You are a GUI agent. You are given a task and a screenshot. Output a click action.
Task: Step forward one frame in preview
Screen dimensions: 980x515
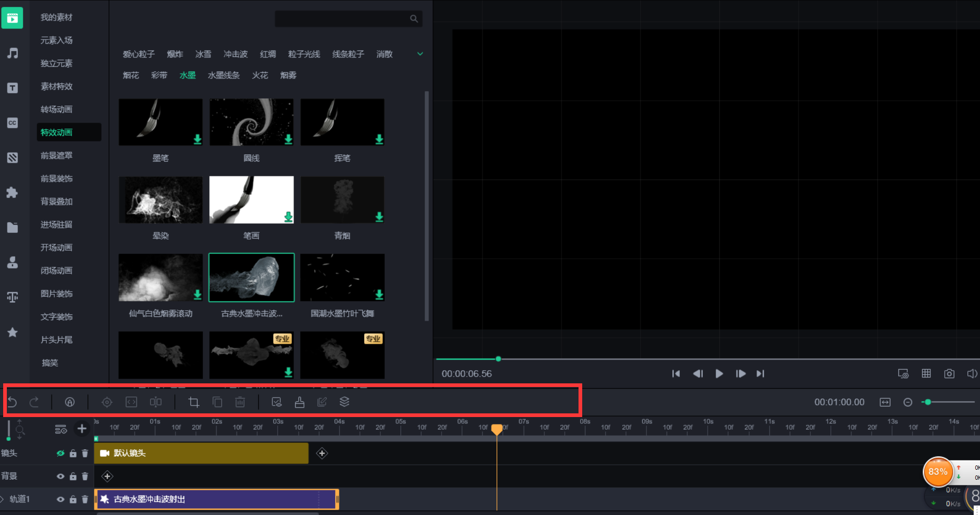(x=740, y=374)
